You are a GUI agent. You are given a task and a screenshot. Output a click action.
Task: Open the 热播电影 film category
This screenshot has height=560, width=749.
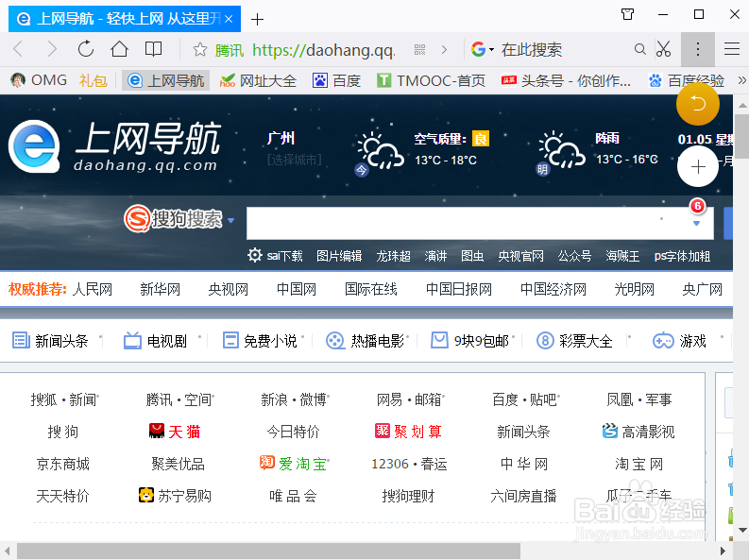point(365,341)
